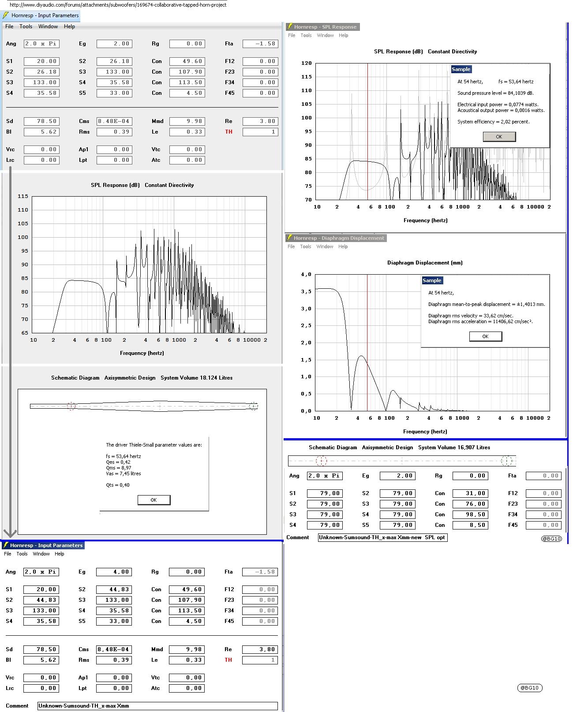Image resolution: width=588 pixels, height=712 pixels.
Task: Click the 'Sound pressure level = 84,1039 dB.' text
Action: coord(495,93)
